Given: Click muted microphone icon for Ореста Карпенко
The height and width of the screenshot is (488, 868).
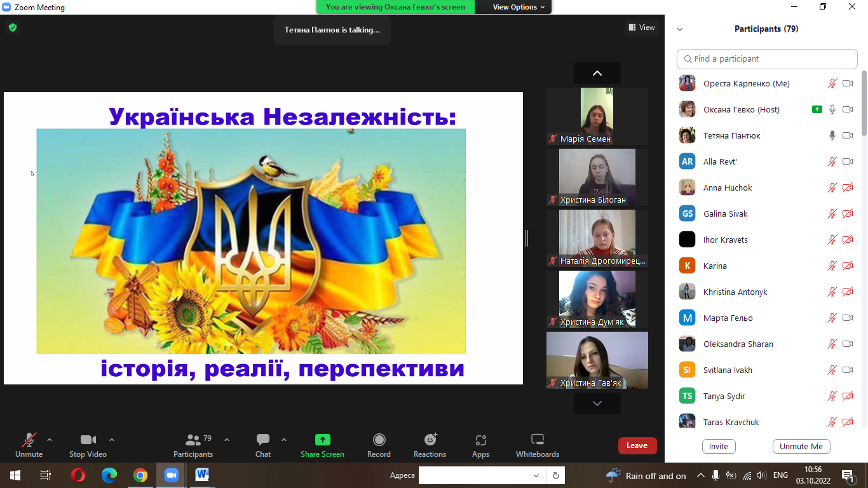Looking at the screenshot, I should pos(832,83).
